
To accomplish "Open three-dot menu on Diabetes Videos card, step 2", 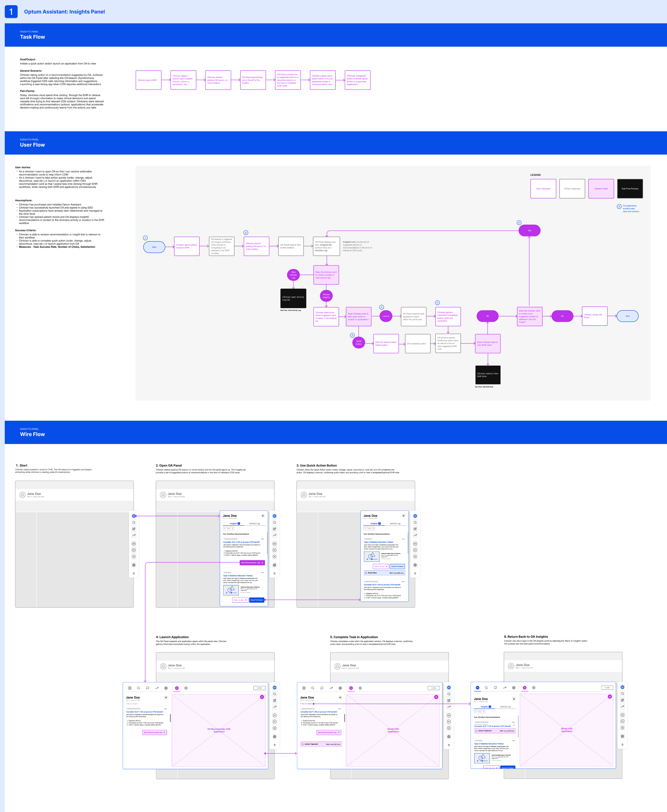I will (262, 573).
